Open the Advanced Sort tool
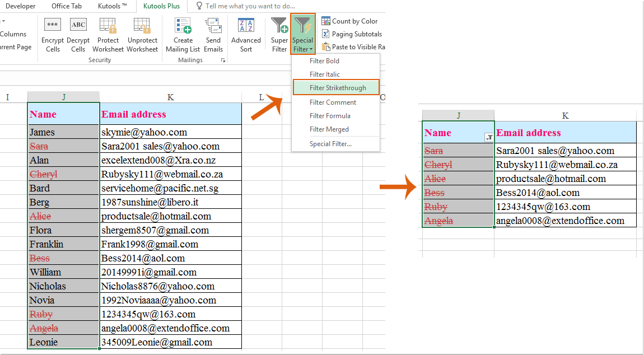The width and height of the screenshot is (644, 355). coord(246,34)
